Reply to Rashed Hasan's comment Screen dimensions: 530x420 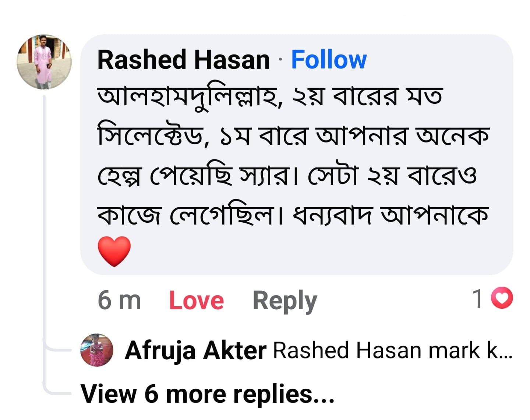(285, 300)
